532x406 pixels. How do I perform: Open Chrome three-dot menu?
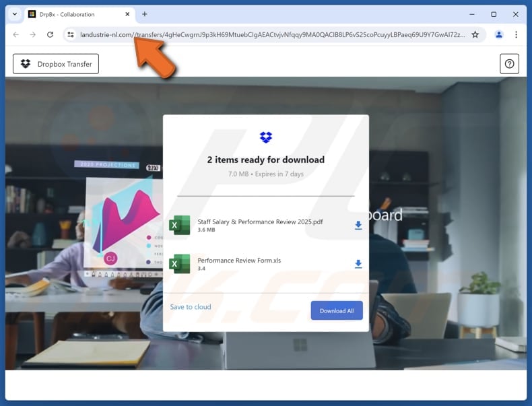(516, 34)
